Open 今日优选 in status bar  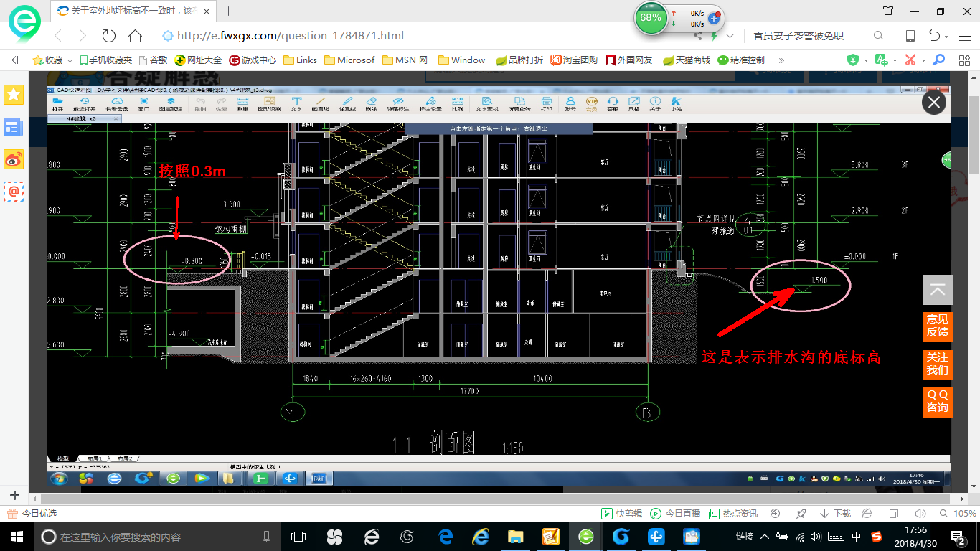pyautogui.click(x=32, y=514)
